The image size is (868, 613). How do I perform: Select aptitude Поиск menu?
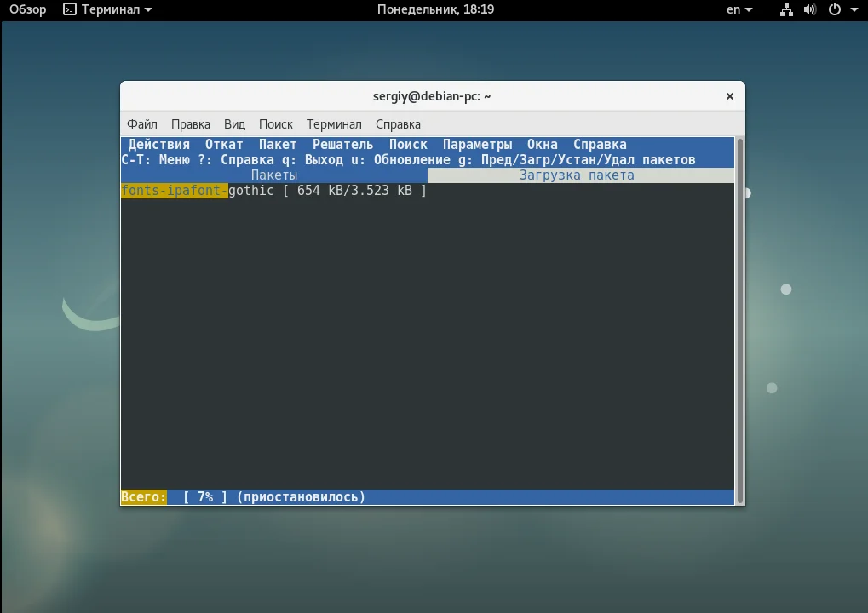point(408,145)
